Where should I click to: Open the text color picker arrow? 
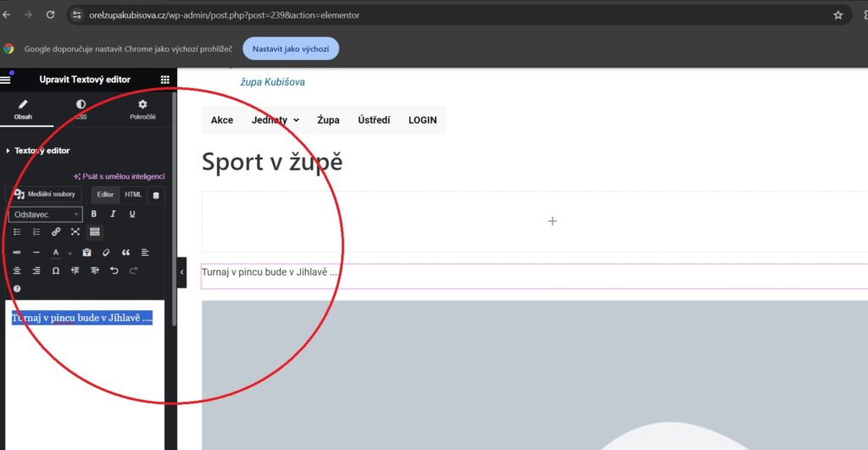click(x=70, y=253)
